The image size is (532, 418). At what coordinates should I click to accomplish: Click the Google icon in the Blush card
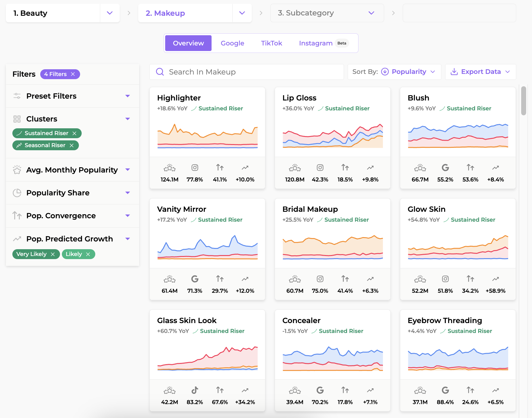445,168
